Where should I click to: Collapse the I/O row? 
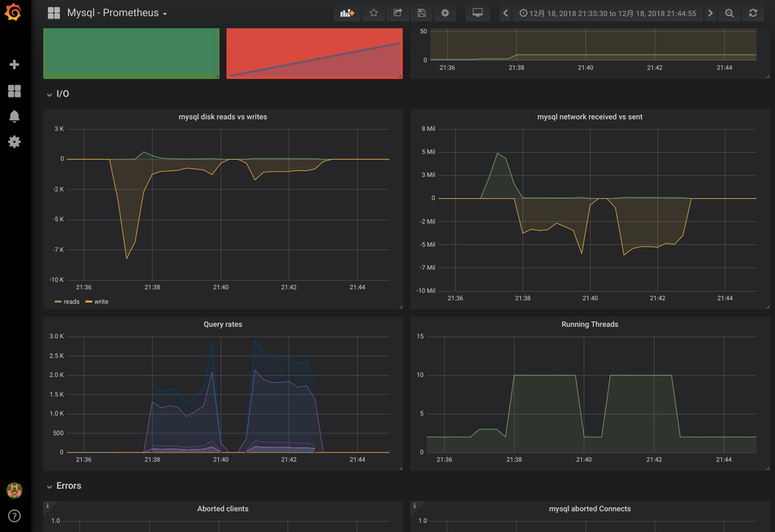coord(58,94)
